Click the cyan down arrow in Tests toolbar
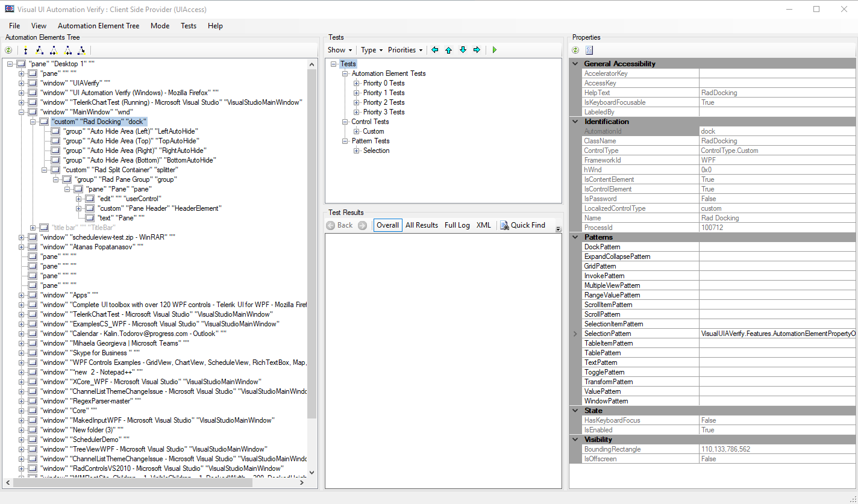858x504 pixels. [463, 50]
